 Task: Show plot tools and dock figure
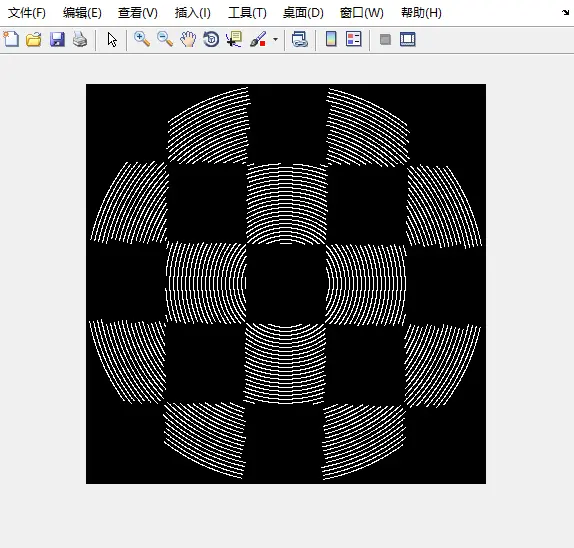point(408,39)
